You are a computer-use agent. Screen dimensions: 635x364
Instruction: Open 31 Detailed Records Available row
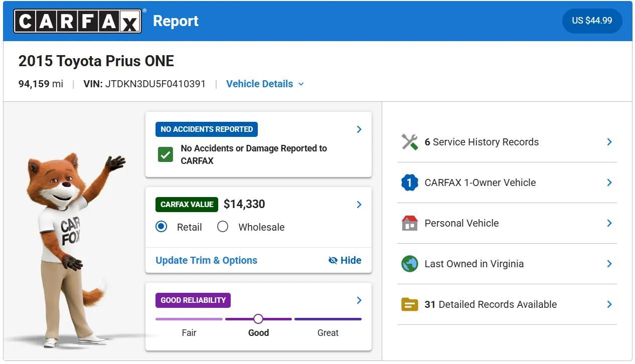(507, 304)
